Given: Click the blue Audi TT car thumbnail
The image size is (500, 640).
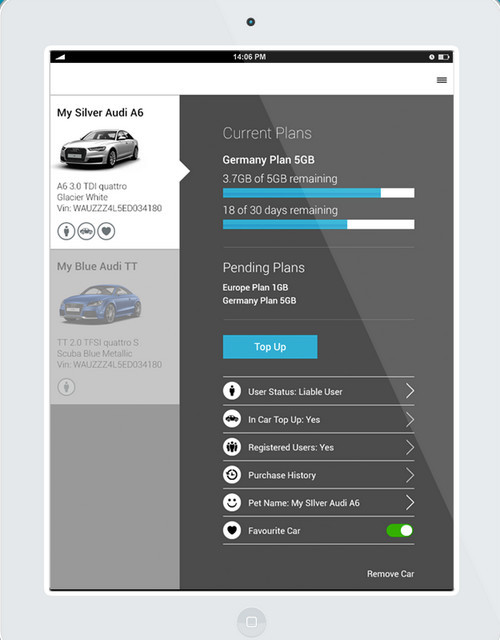Looking at the screenshot, I should [100, 304].
